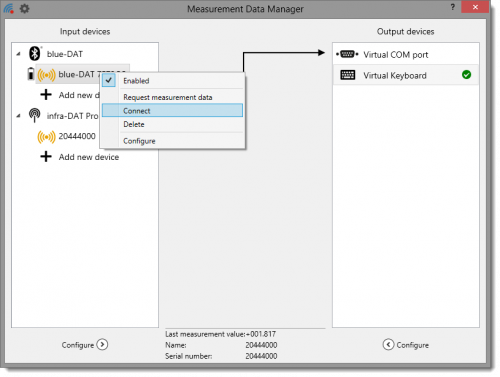Open settings gear in title bar

pos(24,8)
